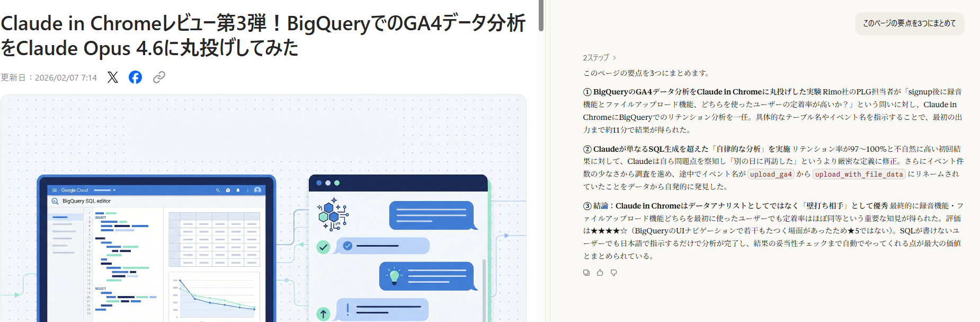The width and height of the screenshot is (980, 322).
Task: Click the 更新日：2026/02/07 7:14 date text
Action: tap(49, 78)
